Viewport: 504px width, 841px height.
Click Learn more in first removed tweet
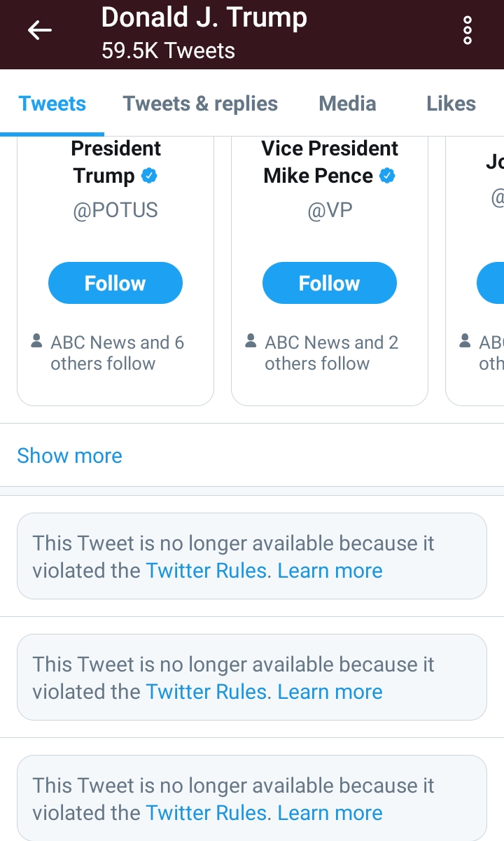(330, 571)
